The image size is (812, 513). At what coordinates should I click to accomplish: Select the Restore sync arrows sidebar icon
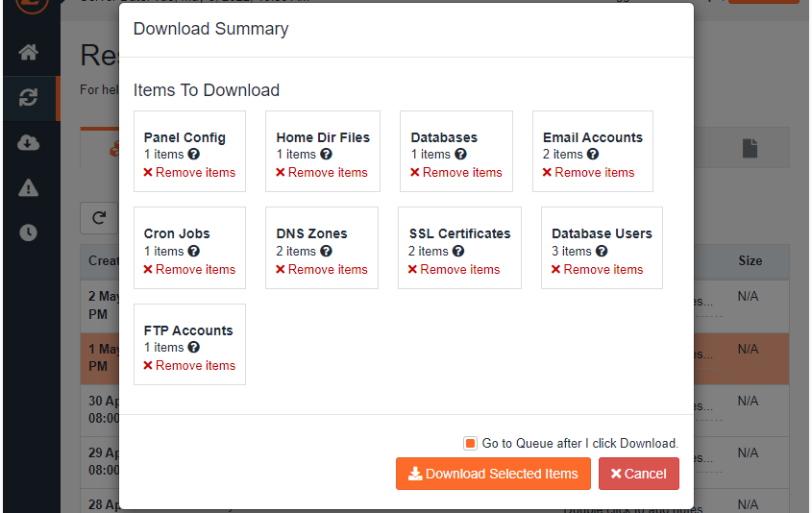tap(29, 97)
